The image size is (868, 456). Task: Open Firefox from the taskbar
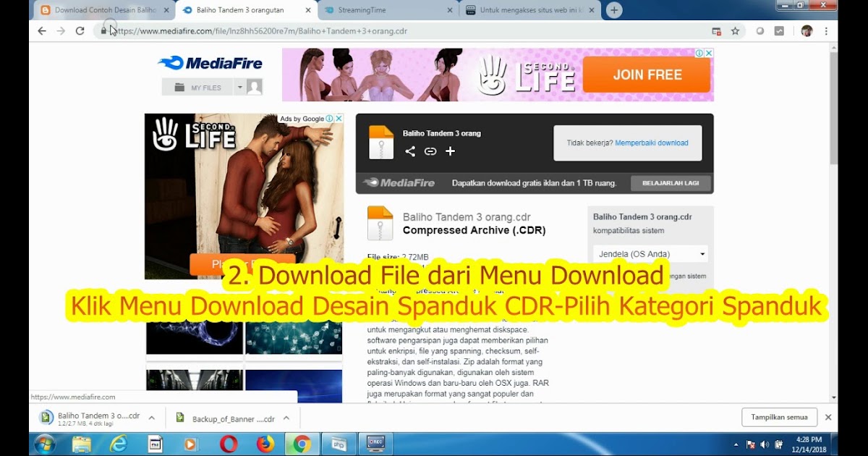[x=265, y=444]
